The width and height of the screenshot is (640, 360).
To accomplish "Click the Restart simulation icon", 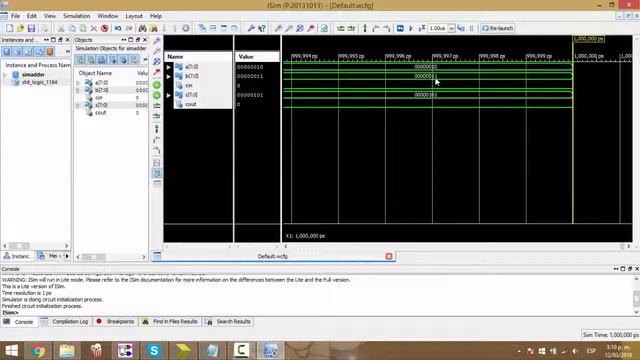I will [x=400, y=28].
